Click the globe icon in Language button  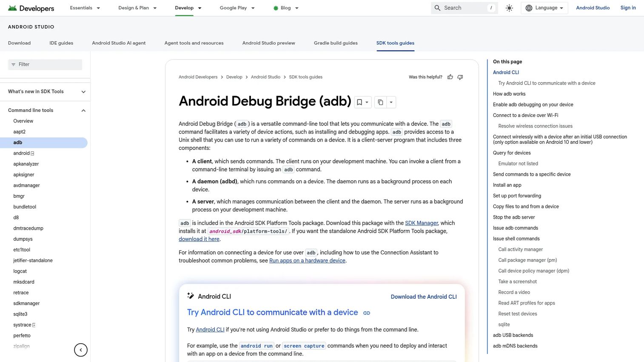tap(529, 8)
